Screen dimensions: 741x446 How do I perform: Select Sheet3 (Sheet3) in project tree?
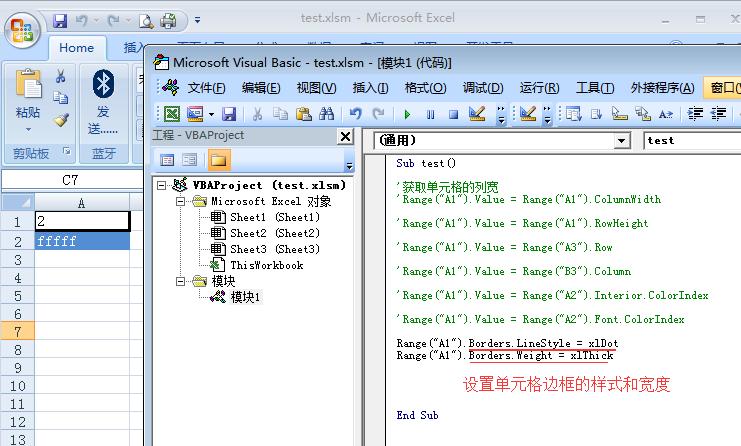coord(275,249)
